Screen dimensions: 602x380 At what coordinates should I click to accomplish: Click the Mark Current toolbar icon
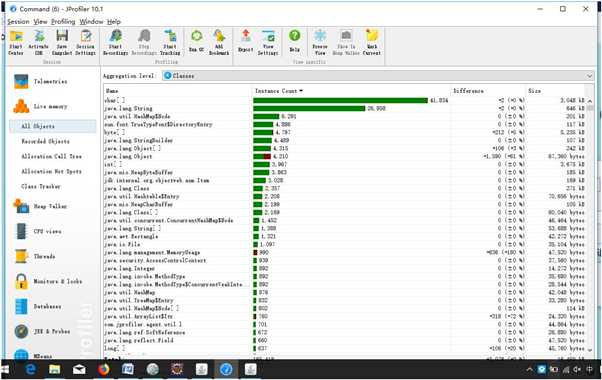372,42
